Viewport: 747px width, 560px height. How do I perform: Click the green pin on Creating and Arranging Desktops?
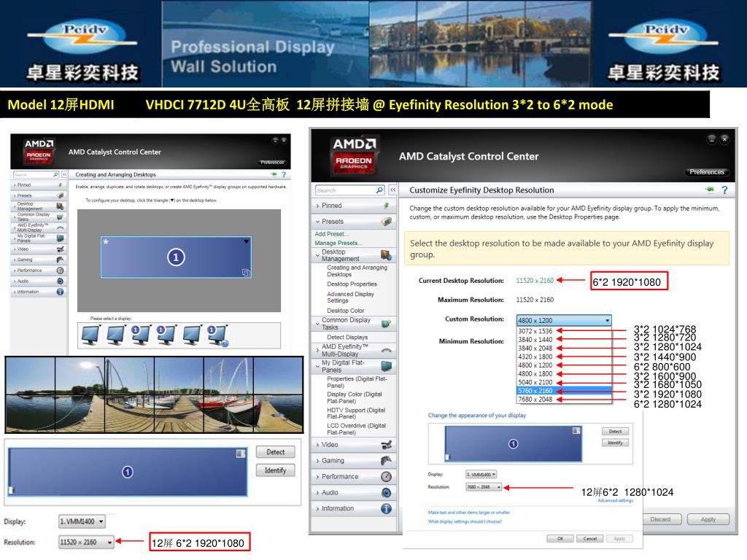click(274, 174)
